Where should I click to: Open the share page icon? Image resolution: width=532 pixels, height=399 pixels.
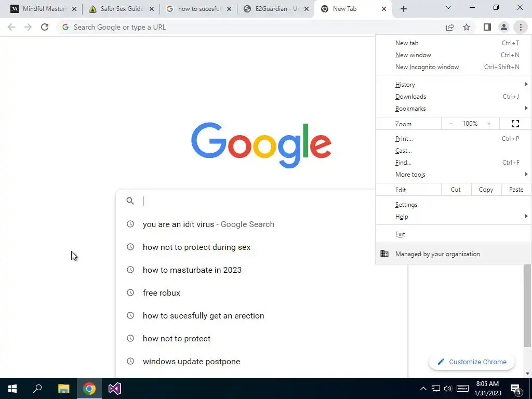(x=450, y=27)
